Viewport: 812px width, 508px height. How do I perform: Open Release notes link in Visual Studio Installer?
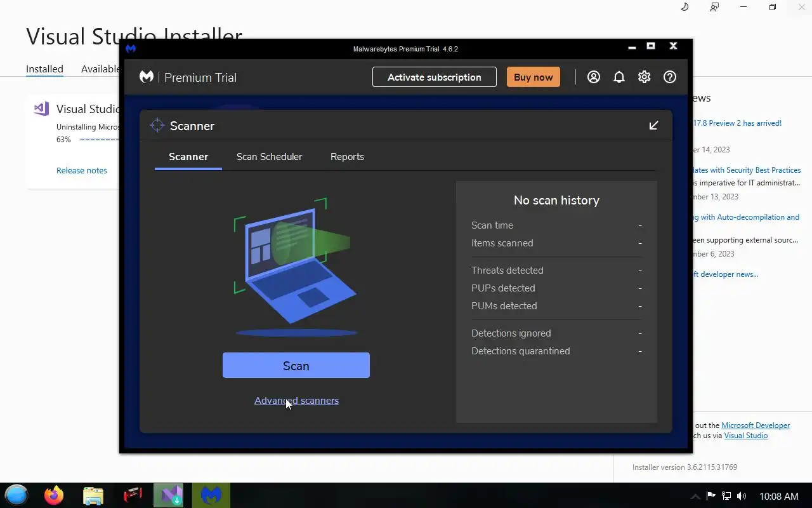coord(82,170)
